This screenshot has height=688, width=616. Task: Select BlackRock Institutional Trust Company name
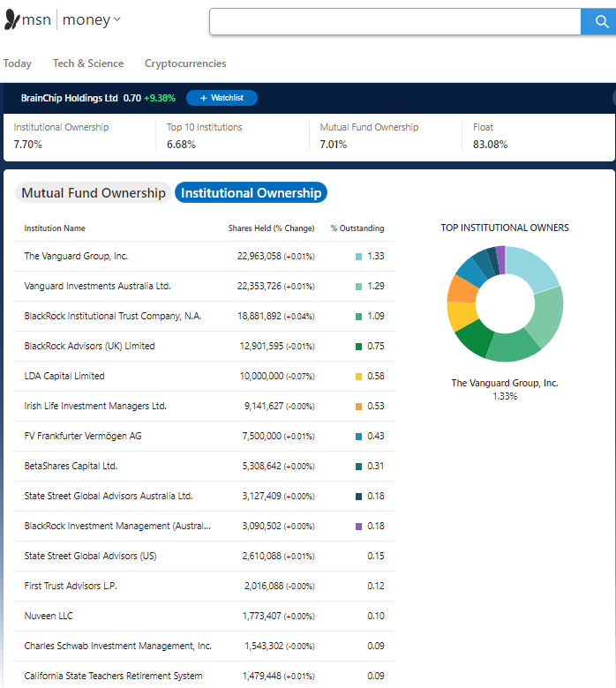(113, 316)
